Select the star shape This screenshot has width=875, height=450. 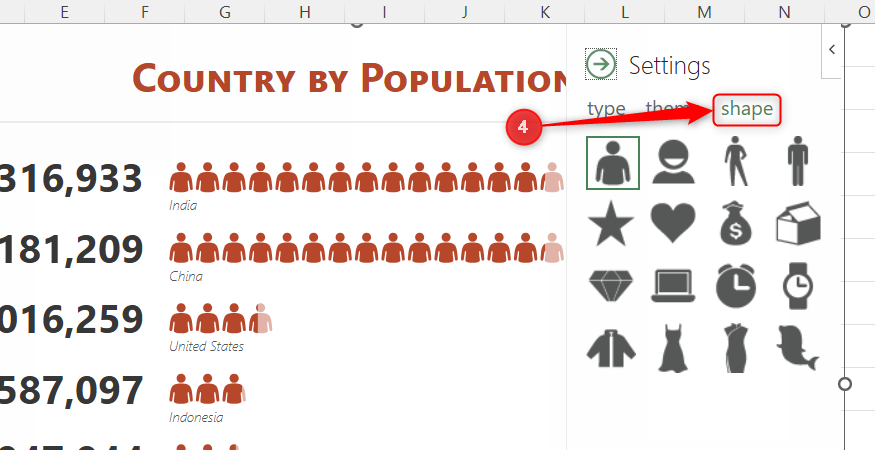[x=611, y=224]
